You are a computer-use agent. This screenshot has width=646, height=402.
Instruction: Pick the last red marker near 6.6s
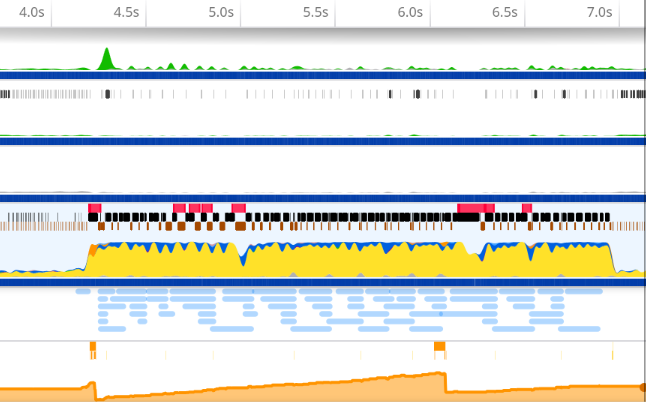527,208
